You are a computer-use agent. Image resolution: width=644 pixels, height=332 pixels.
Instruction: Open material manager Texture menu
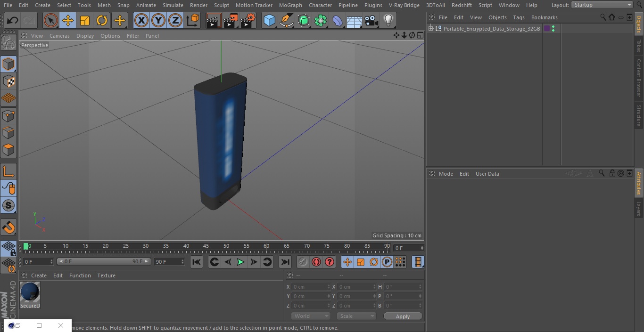pos(107,275)
